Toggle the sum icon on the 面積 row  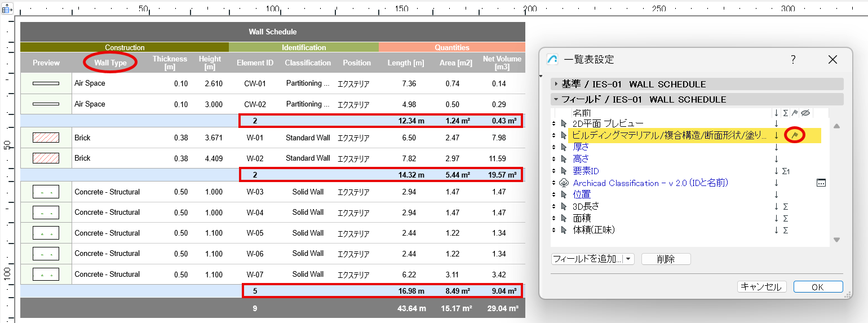coord(786,218)
